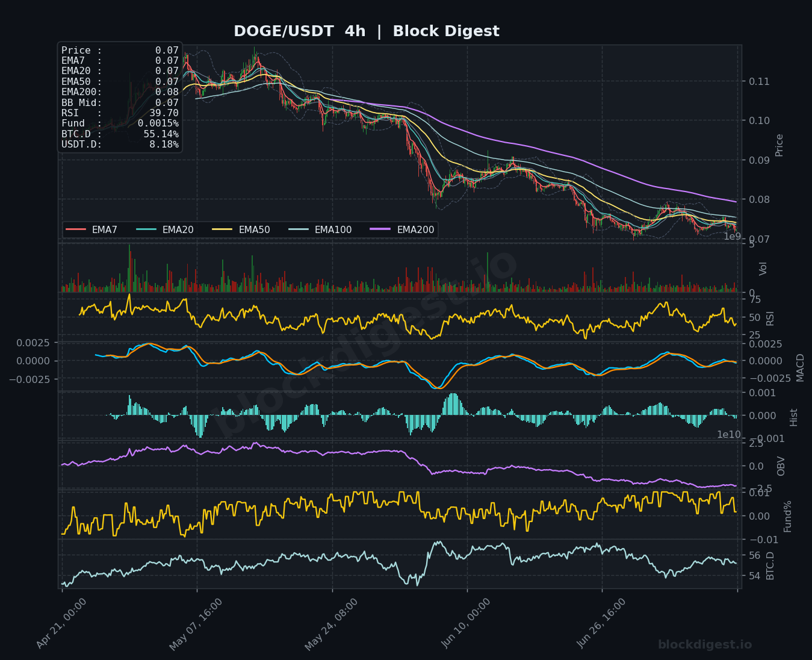
Task: Click the May 24, 08:00 date label
Action: click(331, 624)
